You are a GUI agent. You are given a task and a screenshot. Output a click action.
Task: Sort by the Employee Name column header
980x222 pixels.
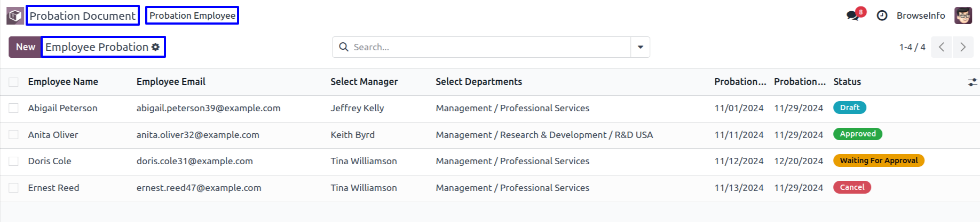click(x=63, y=82)
